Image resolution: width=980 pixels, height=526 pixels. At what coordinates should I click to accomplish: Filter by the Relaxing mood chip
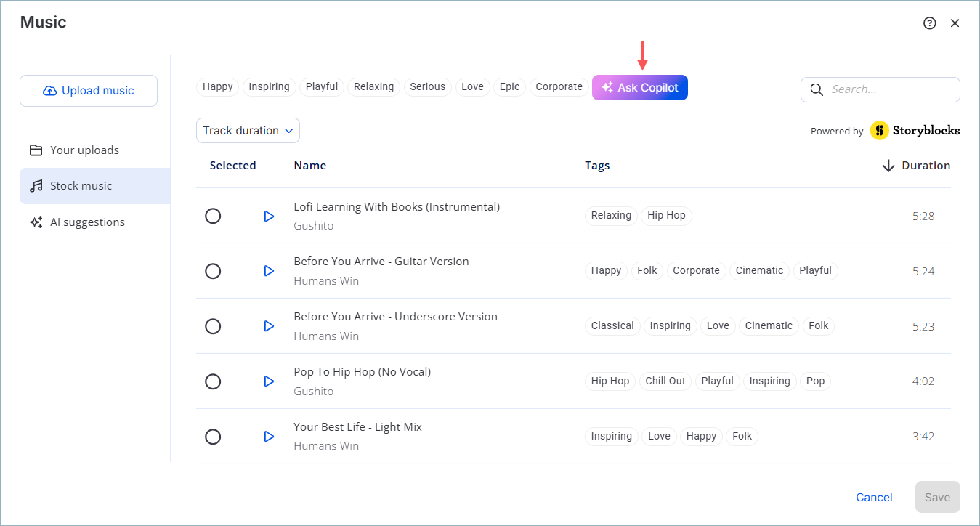point(373,87)
